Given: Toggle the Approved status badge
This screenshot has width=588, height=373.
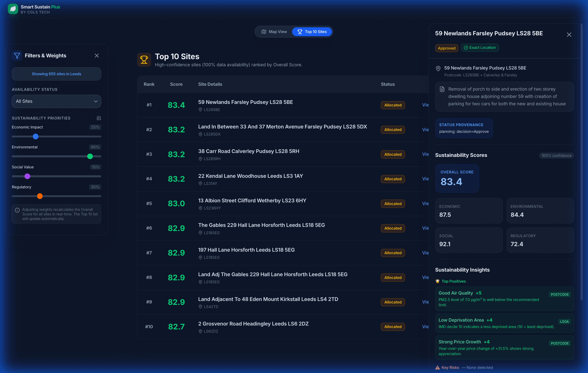Looking at the screenshot, I should [x=446, y=48].
